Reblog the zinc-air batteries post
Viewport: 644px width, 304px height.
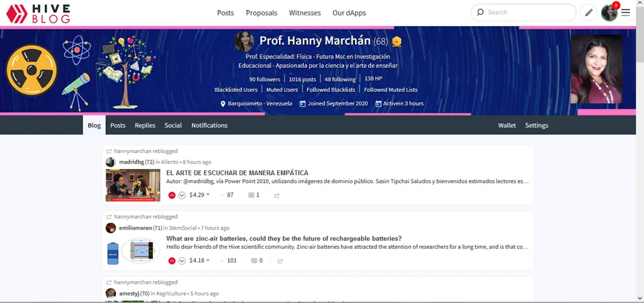click(280, 261)
